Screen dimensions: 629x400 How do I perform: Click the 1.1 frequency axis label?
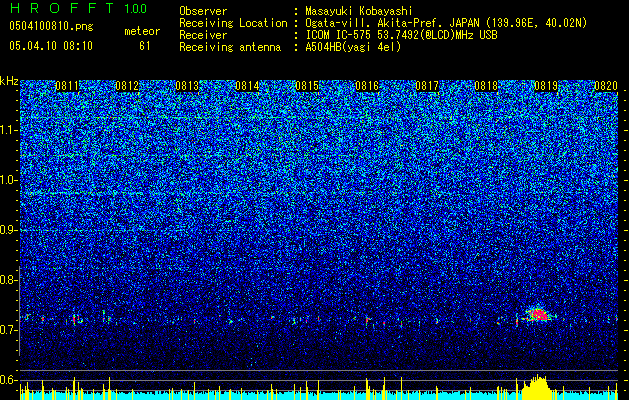click(x=8, y=130)
